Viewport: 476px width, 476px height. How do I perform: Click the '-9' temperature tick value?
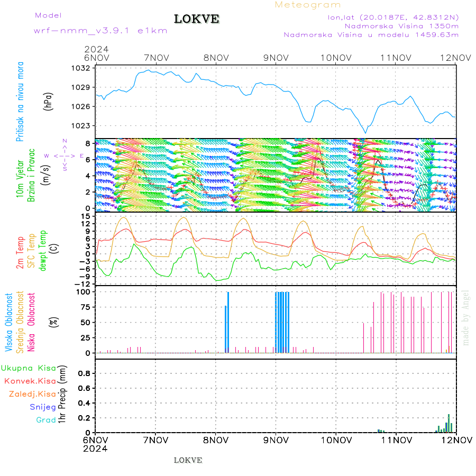[x=85, y=277]
